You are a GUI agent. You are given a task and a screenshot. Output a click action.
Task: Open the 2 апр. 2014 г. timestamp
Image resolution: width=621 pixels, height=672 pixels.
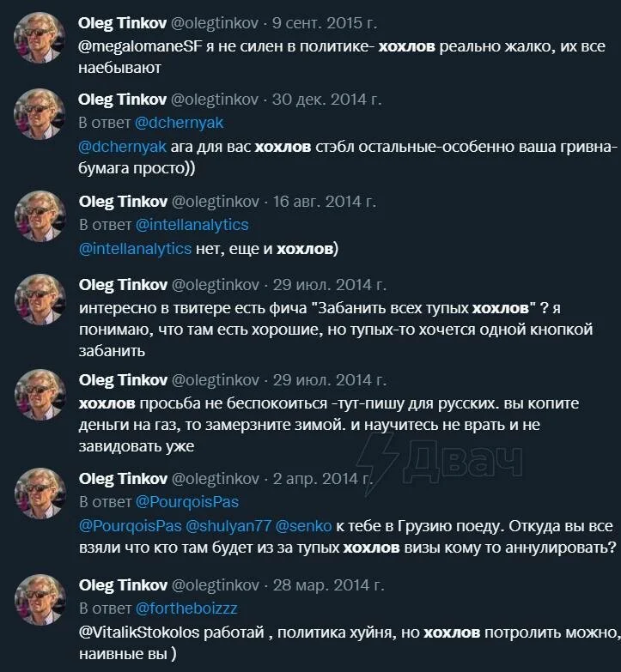point(322,479)
